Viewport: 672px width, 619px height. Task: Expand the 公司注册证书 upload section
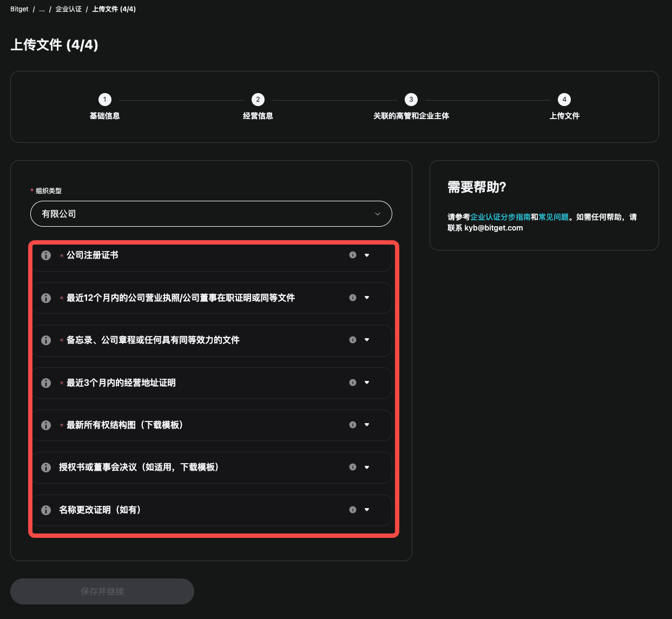tap(367, 255)
